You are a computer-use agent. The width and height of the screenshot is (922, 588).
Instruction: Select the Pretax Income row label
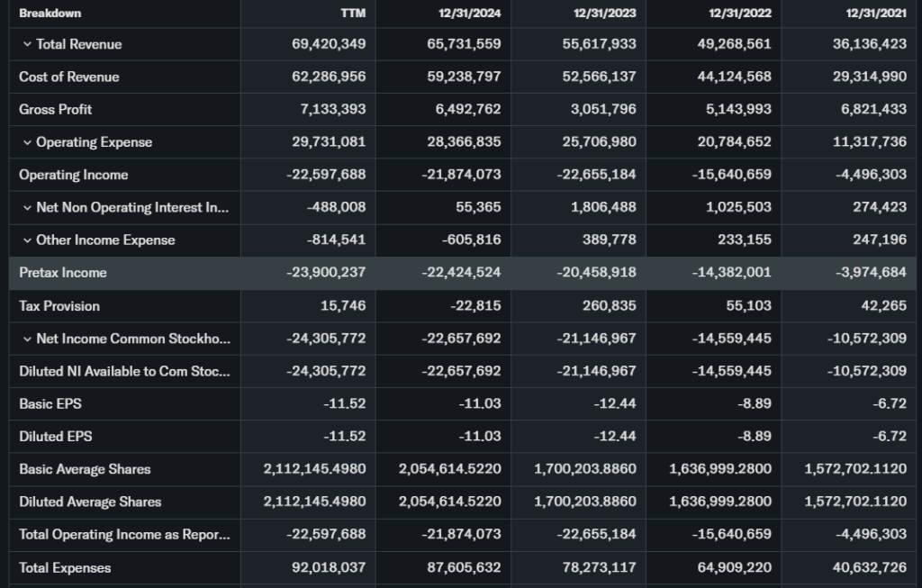pos(62,273)
